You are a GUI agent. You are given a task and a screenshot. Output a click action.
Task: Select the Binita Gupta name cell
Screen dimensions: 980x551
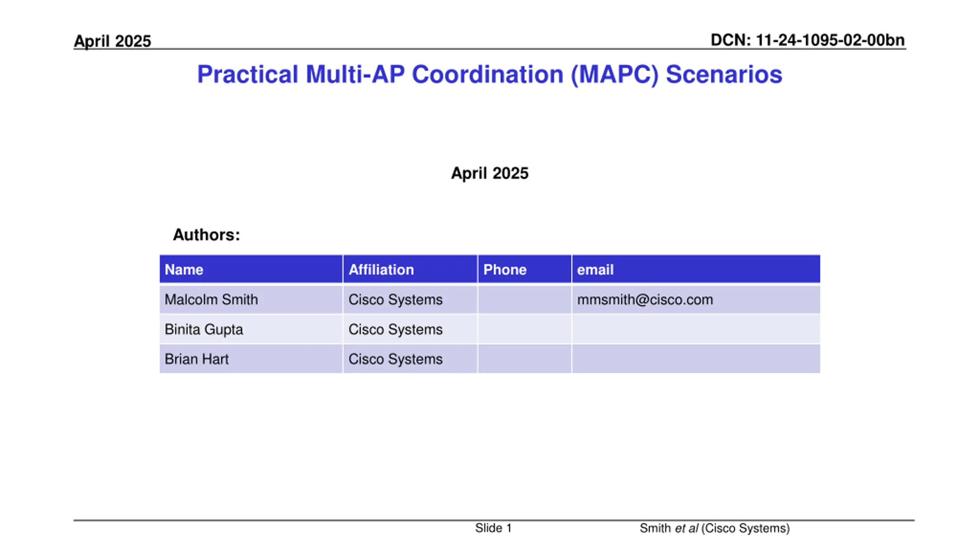(251, 329)
